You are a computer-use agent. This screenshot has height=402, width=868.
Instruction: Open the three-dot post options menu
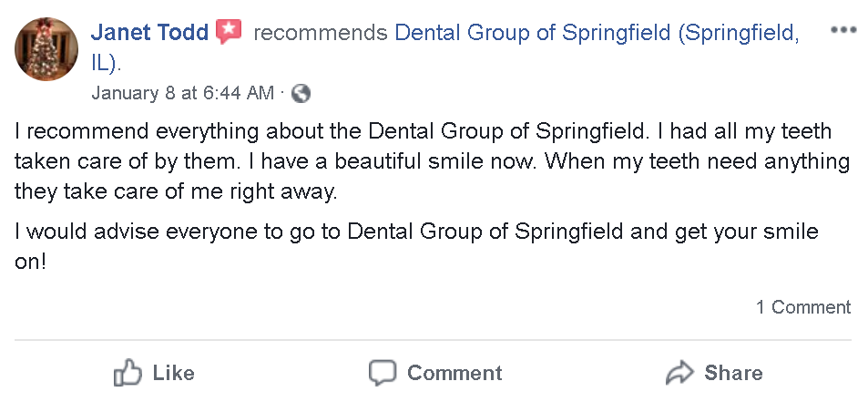coord(843,30)
